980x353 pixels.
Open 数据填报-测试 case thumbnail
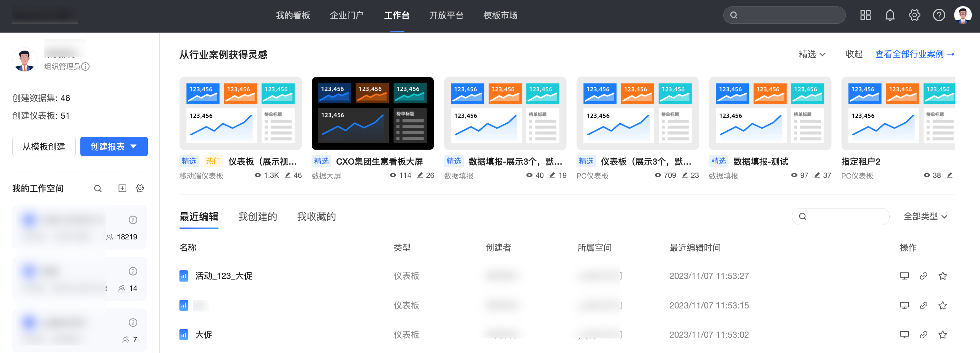[x=770, y=113]
